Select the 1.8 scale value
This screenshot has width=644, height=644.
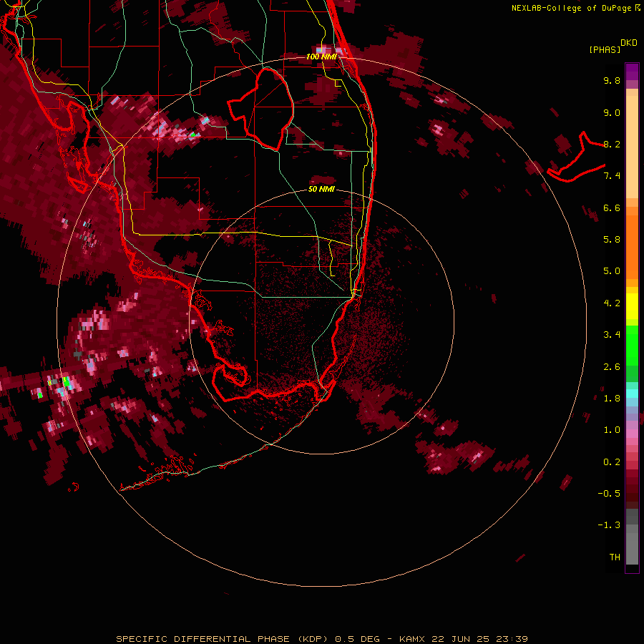pyautogui.click(x=612, y=399)
